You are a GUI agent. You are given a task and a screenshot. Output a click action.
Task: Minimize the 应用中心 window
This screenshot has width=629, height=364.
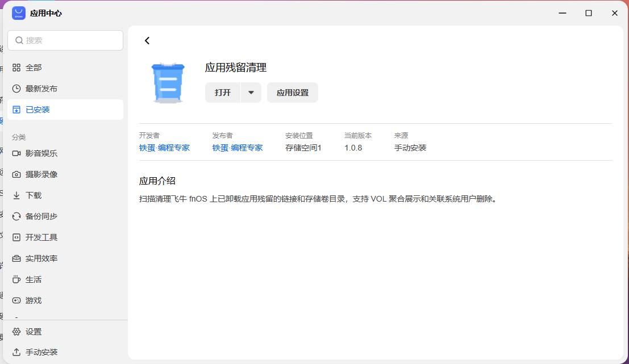(x=563, y=13)
